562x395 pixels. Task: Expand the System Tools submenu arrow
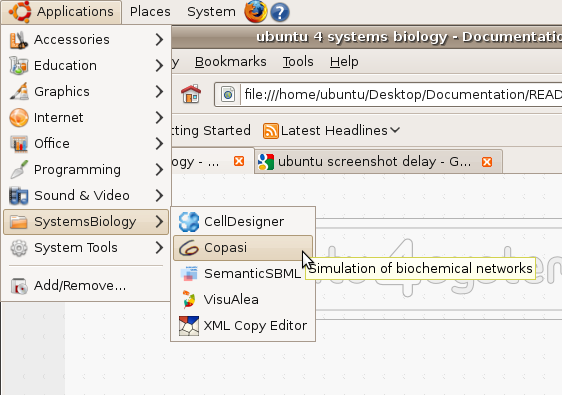[159, 248]
